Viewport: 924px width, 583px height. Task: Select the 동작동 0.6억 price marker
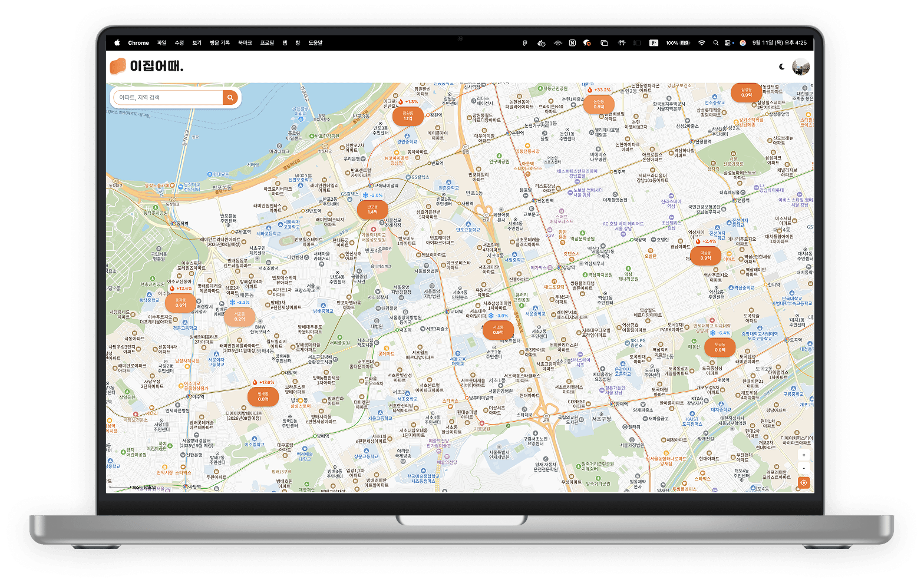point(180,303)
